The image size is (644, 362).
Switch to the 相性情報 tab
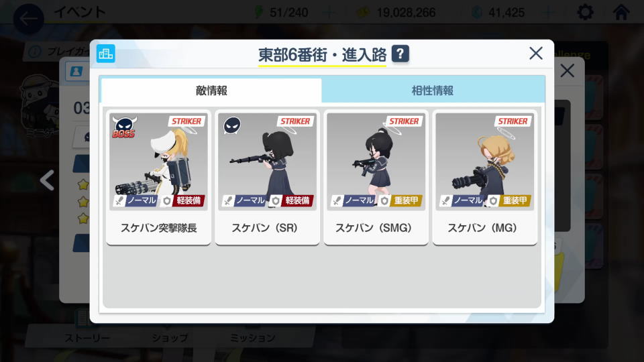point(433,90)
